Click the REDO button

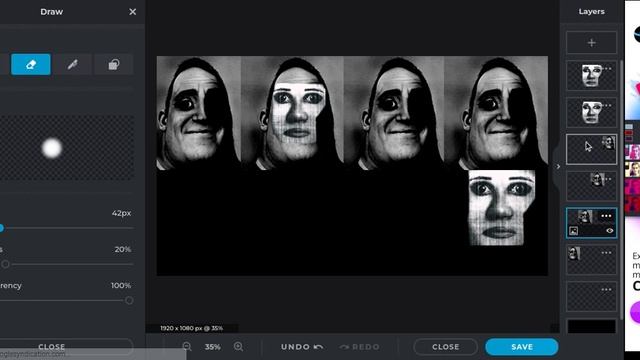pyautogui.click(x=359, y=347)
